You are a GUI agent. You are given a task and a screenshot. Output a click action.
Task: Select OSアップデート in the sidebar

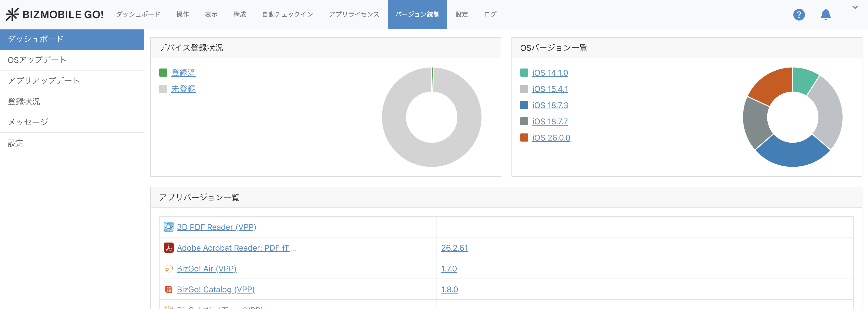click(x=37, y=60)
